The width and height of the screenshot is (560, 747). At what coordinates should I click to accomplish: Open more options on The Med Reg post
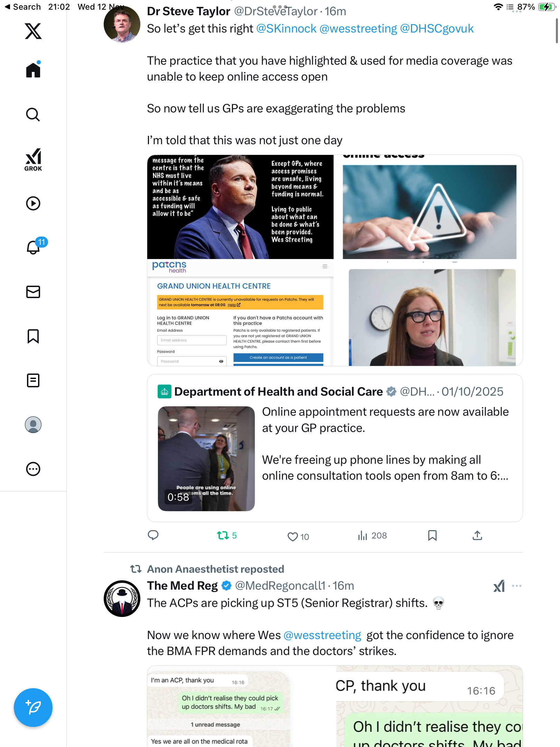click(516, 586)
